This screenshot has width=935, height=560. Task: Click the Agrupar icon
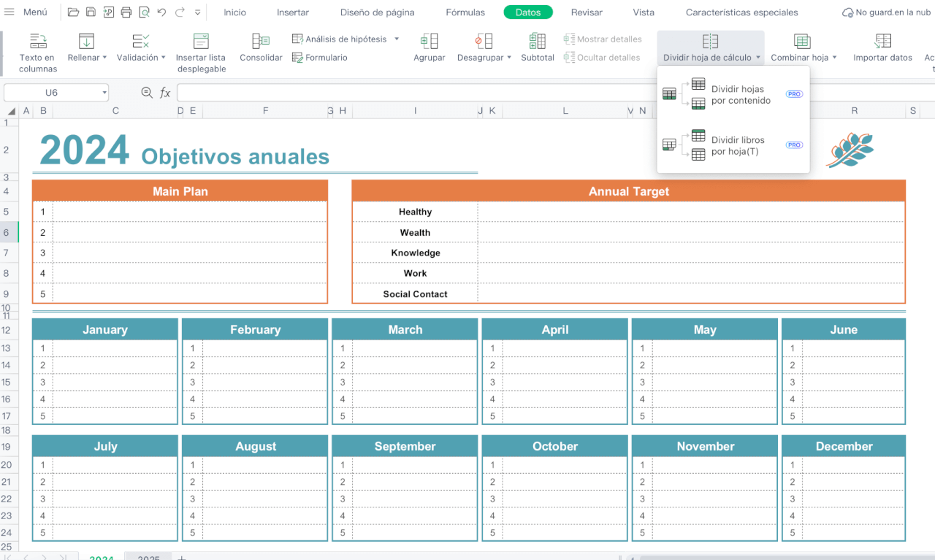[429, 42]
